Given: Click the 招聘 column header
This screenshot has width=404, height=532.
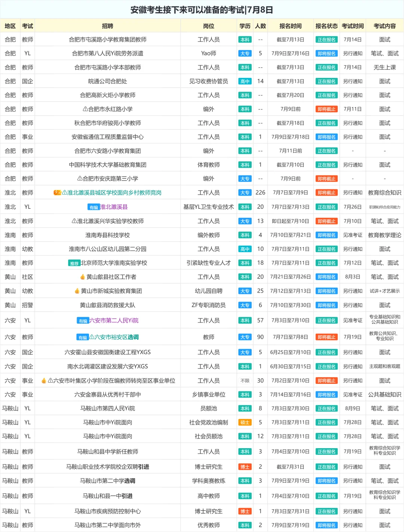Looking at the screenshot, I should click(108, 26).
